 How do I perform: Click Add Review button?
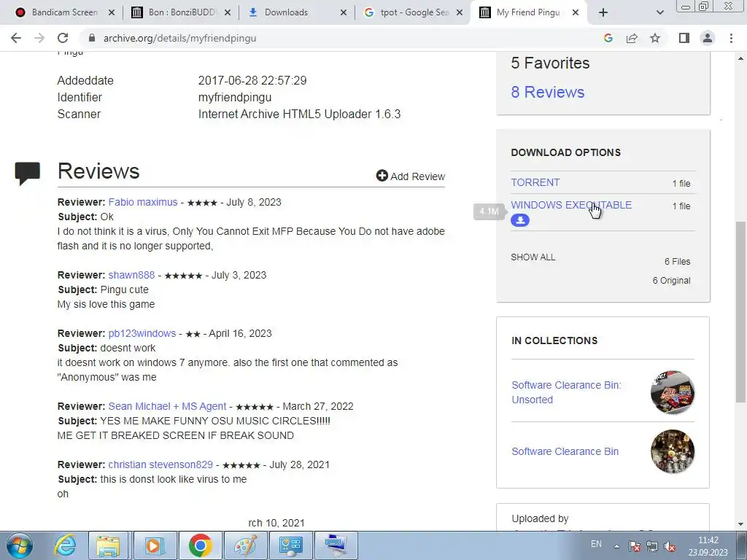pos(410,176)
